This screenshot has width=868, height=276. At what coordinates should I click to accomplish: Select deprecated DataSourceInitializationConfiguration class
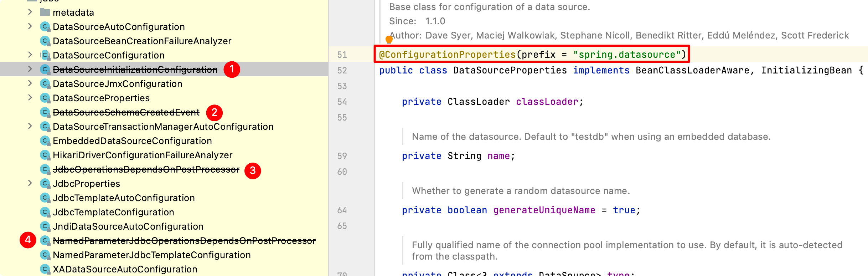[x=135, y=70]
